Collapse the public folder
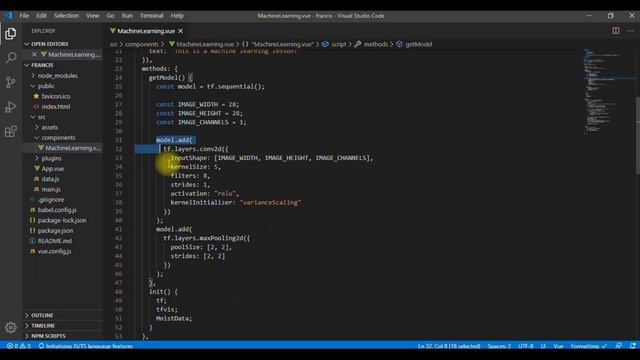Image resolution: width=640 pixels, height=360 pixels. (46, 86)
